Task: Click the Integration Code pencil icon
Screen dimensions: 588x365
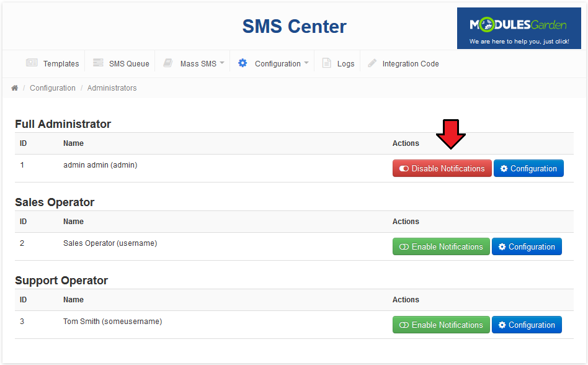Action: tap(372, 63)
